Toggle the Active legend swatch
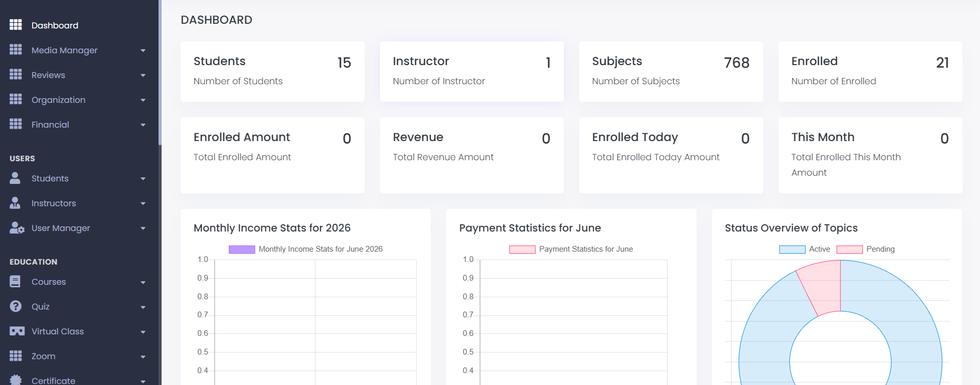The width and height of the screenshot is (980, 385). pos(792,250)
